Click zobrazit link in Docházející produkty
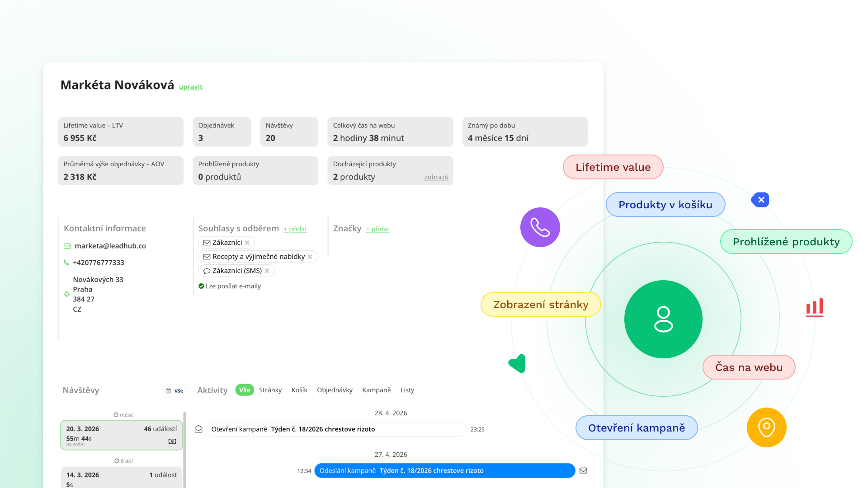Image resolution: width=868 pixels, height=488 pixels. point(436,177)
